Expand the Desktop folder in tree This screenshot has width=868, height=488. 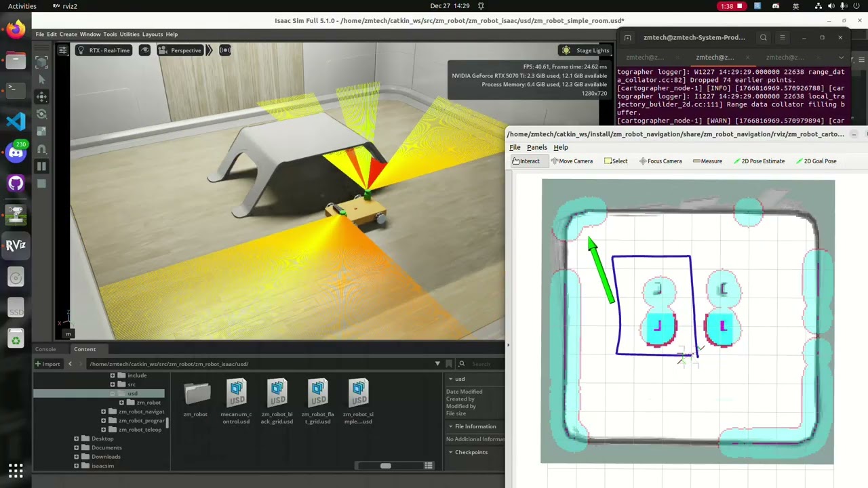(x=76, y=439)
